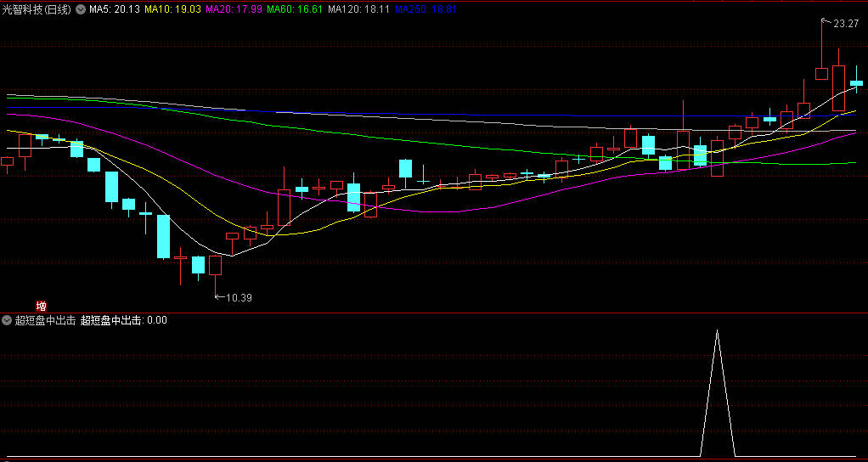868x462 pixels.
Task: Click the white signal spike peak
Action: click(718, 331)
